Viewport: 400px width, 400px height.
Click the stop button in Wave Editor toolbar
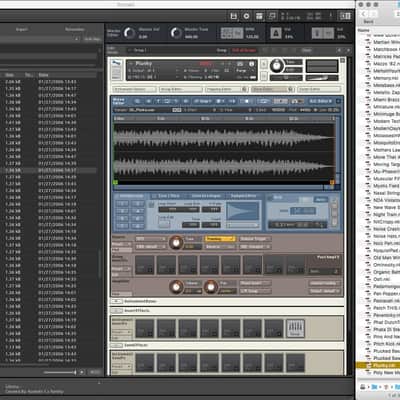click(x=246, y=101)
